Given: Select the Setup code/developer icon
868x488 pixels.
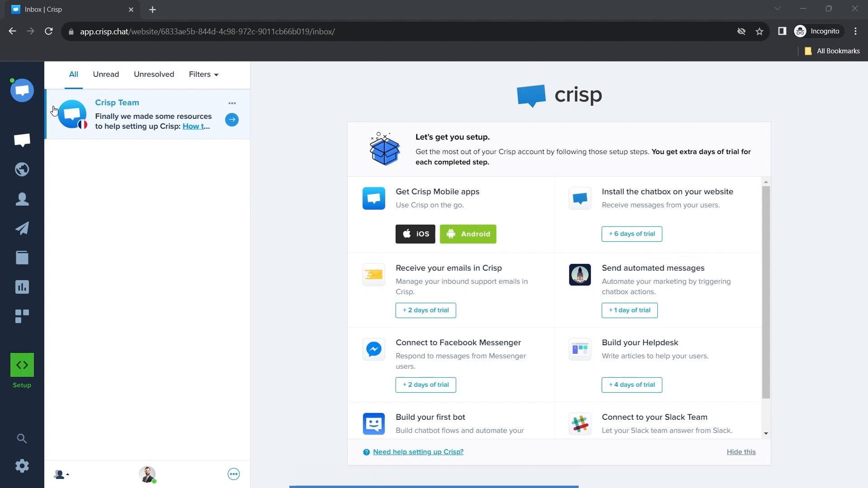Looking at the screenshot, I should tap(22, 365).
